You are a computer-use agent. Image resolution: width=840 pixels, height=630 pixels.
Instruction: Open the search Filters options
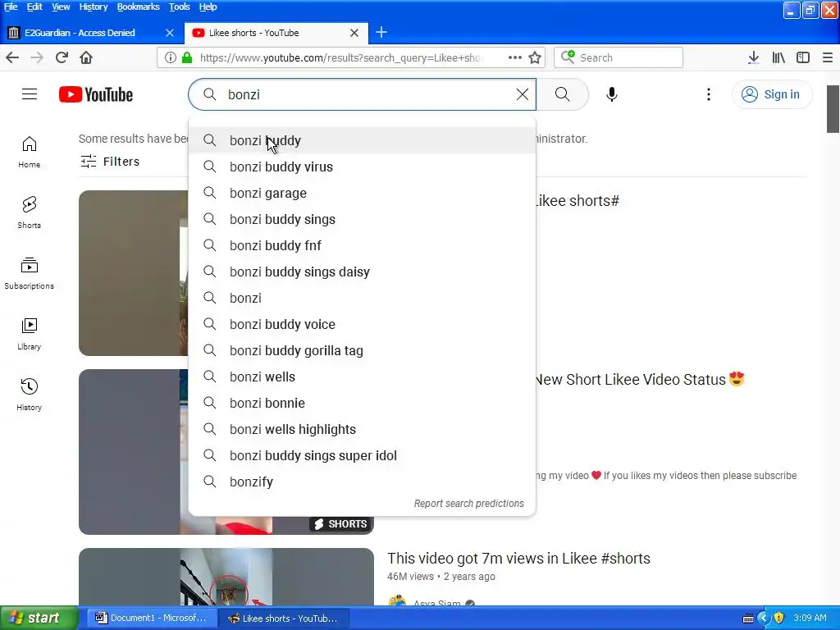click(x=110, y=162)
